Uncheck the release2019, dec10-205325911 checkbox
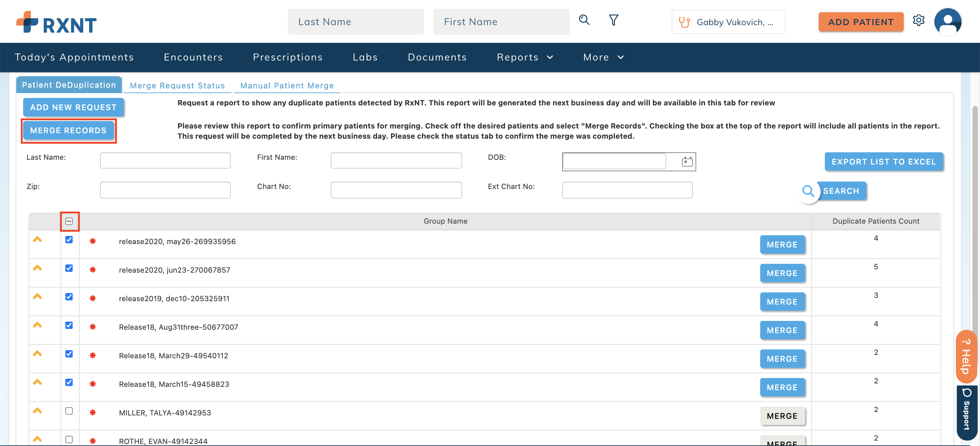The image size is (980, 446). coord(69,297)
